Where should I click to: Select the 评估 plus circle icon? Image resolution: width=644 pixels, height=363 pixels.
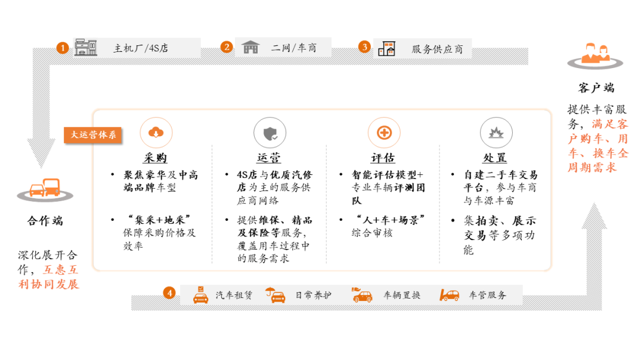[384, 133]
